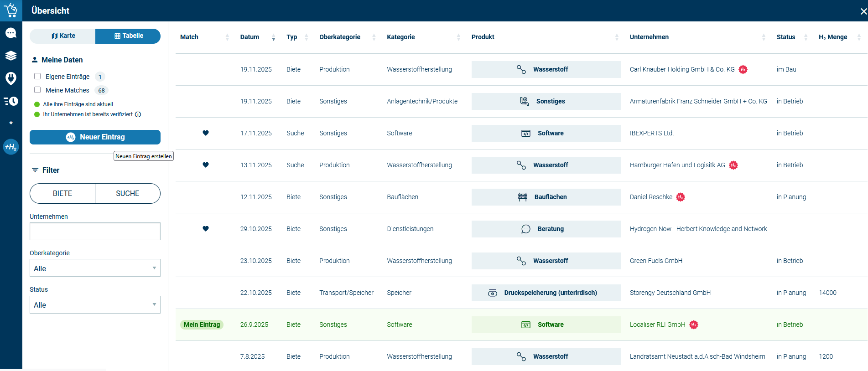Expand the Status filter dropdown

point(95,304)
